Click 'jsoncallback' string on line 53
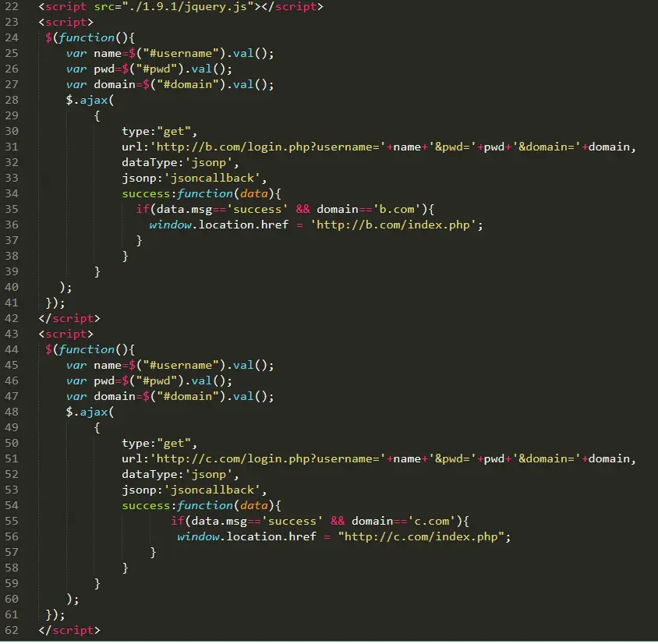The height and width of the screenshot is (644, 658). (212, 490)
